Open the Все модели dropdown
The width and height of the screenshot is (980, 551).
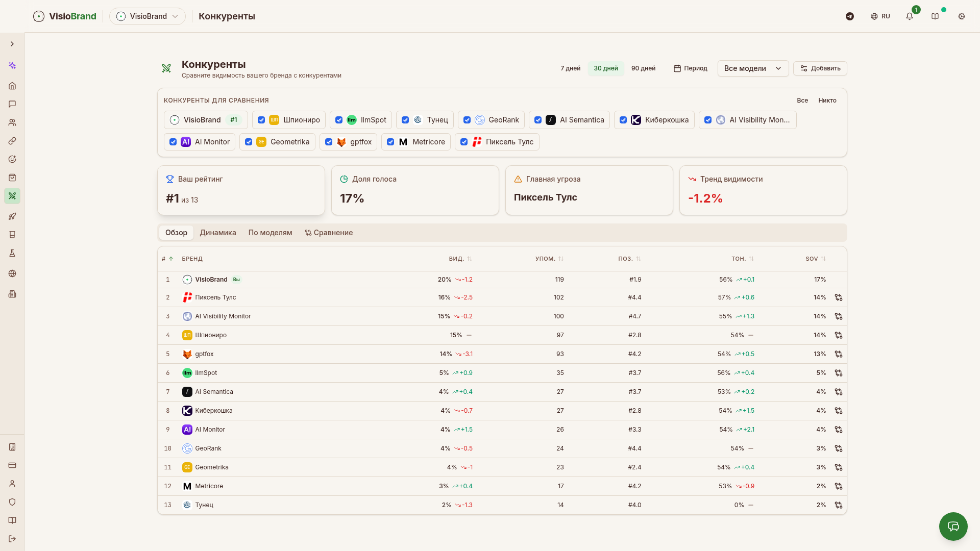click(x=752, y=68)
